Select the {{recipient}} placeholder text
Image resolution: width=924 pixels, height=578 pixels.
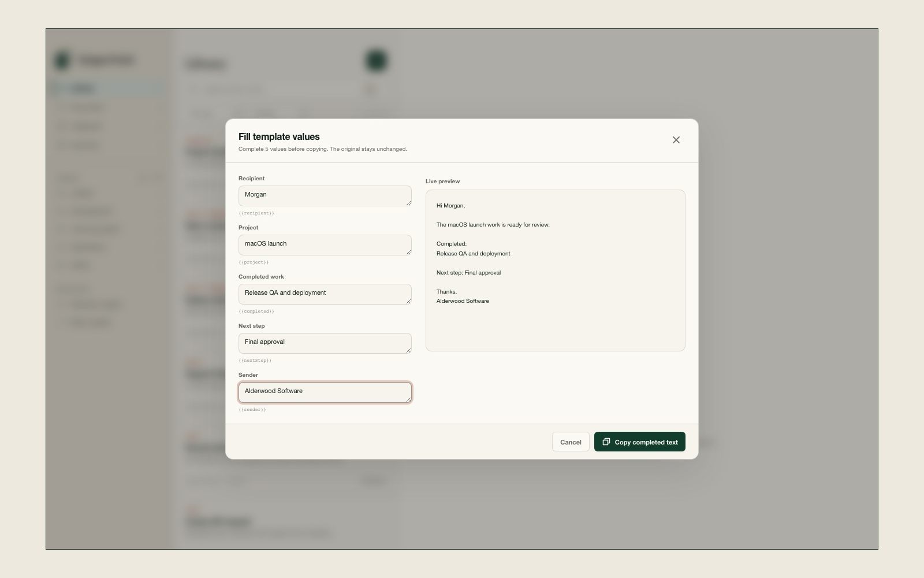pyautogui.click(x=256, y=213)
